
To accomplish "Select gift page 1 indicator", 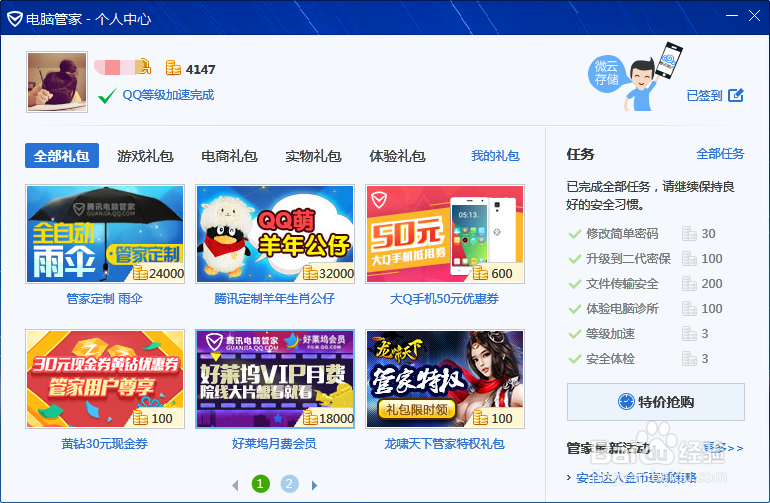I will pos(261,484).
